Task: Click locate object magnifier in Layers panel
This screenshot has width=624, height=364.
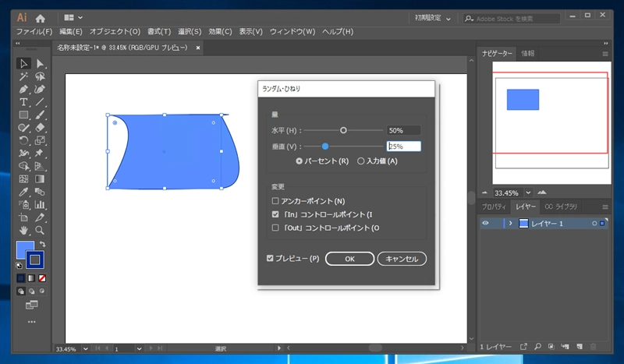Action: pos(537,347)
